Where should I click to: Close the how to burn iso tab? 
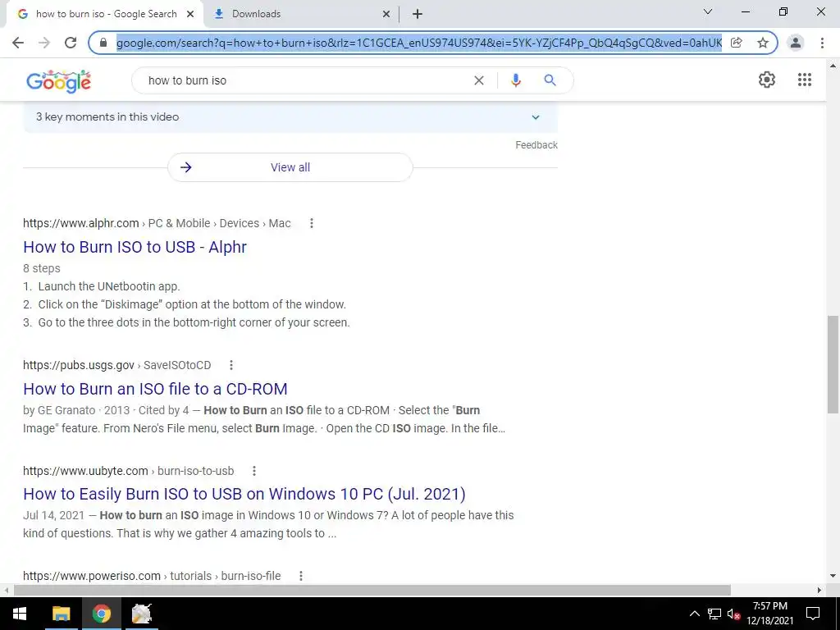pyautogui.click(x=190, y=15)
